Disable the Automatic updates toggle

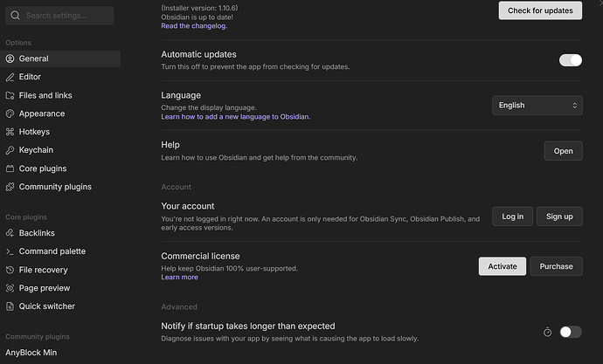click(x=570, y=60)
